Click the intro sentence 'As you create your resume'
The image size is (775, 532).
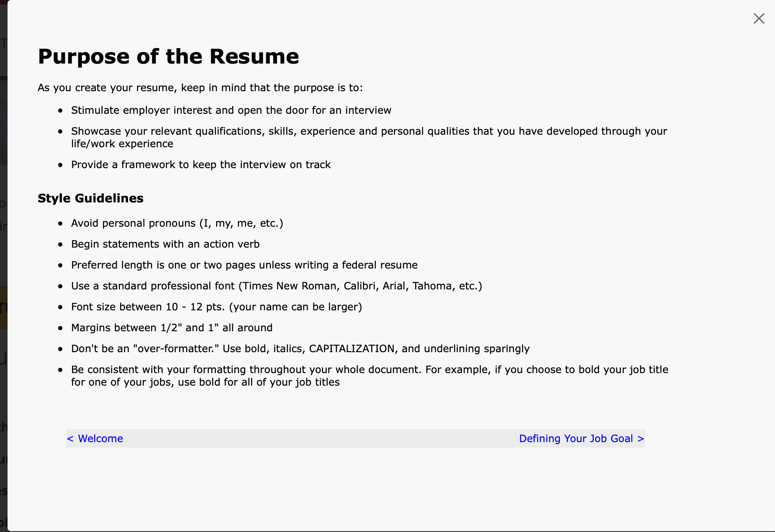point(200,87)
